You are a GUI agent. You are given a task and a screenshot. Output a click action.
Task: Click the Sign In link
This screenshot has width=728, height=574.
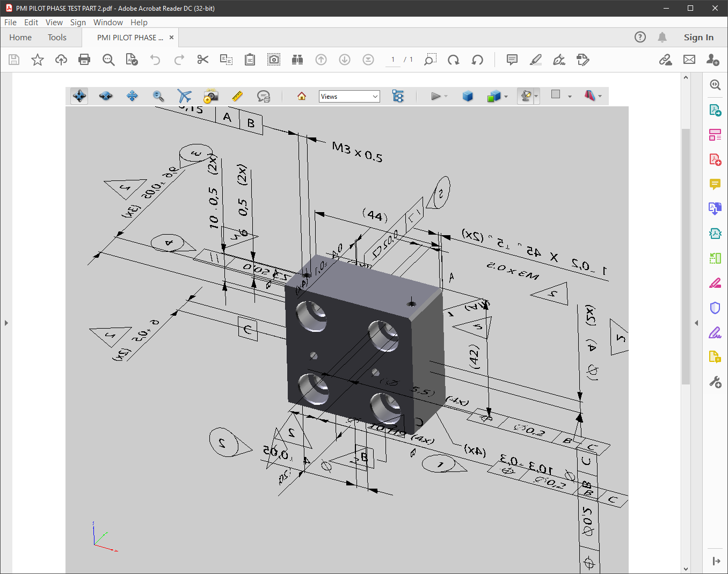point(698,38)
